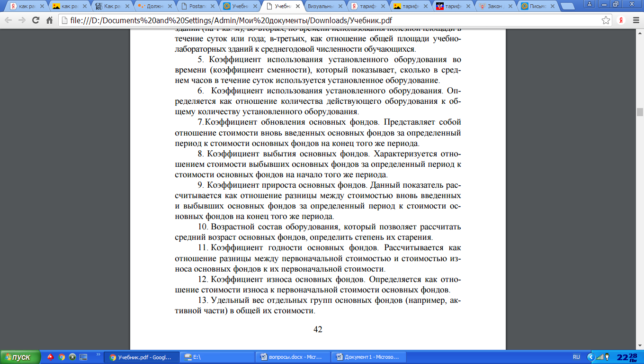Go forward to the next page
The width and height of the screenshot is (644, 364).
[x=22, y=20]
